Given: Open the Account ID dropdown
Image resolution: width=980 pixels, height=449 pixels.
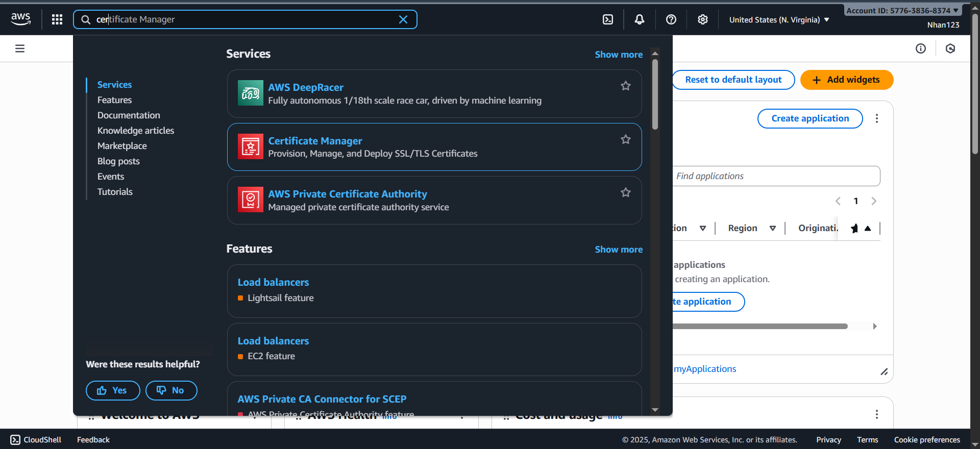Looking at the screenshot, I should [x=902, y=10].
